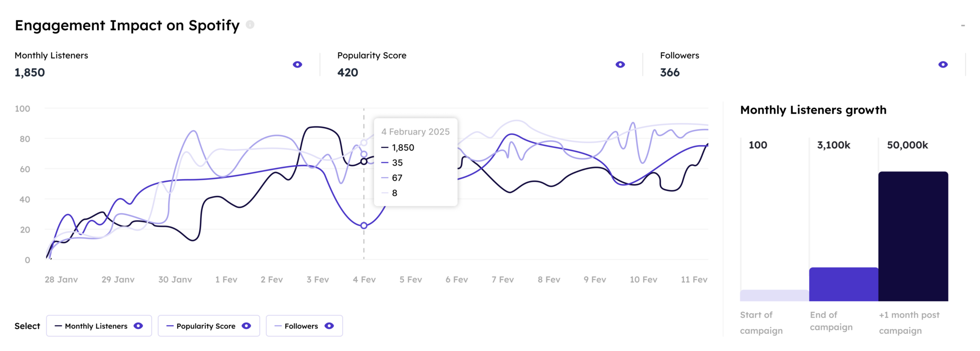The height and width of the screenshot is (351, 980).
Task: Toggle Followers stat eye icon
Action: [943, 65]
